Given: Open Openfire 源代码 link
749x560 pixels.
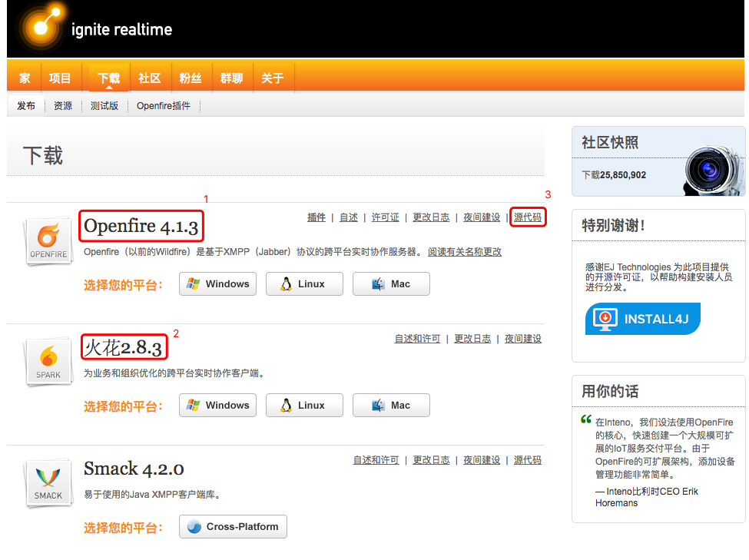Looking at the screenshot, I should (528, 217).
